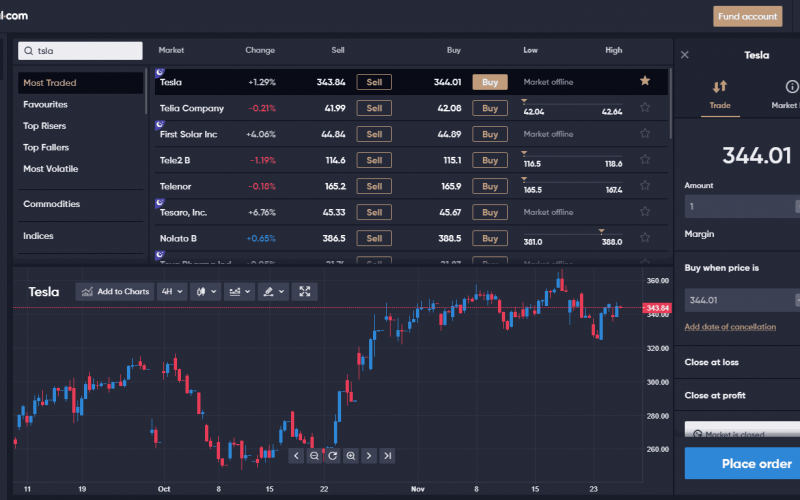This screenshot has width=800, height=500.
Task: Click Fund account button
Action: pyautogui.click(x=747, y=16)
